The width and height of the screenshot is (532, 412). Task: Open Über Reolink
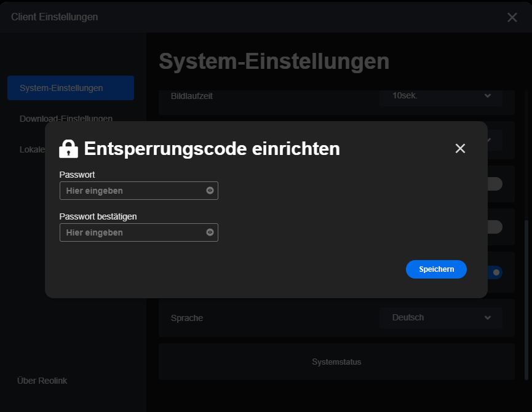pyautogui.click(x=42, y=381)
